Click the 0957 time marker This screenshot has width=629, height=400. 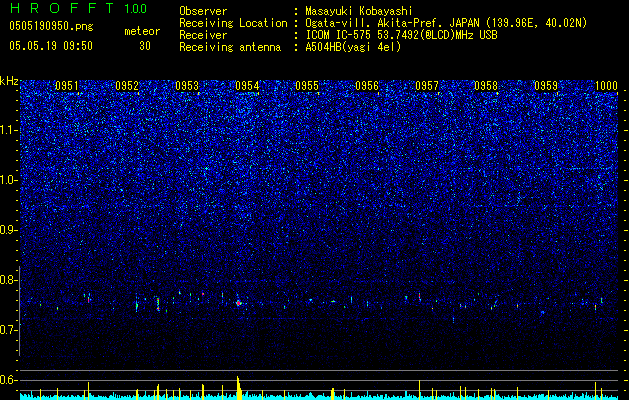point(427,86)
